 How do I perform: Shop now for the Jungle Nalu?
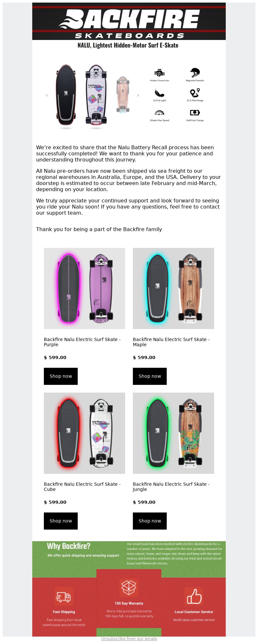(150, 521)
